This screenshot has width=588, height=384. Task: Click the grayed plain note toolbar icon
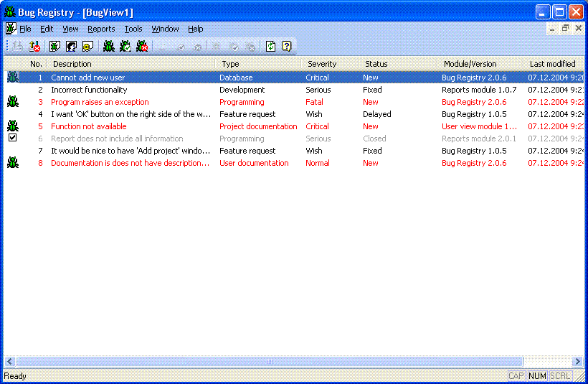(x=163, y=47)
